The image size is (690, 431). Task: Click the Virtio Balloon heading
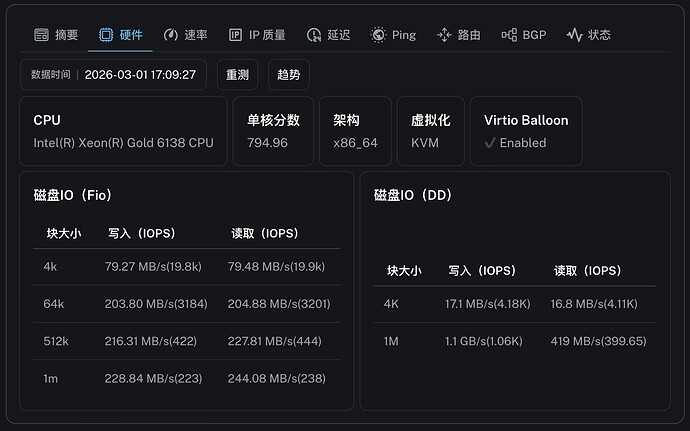click(526, 120)
